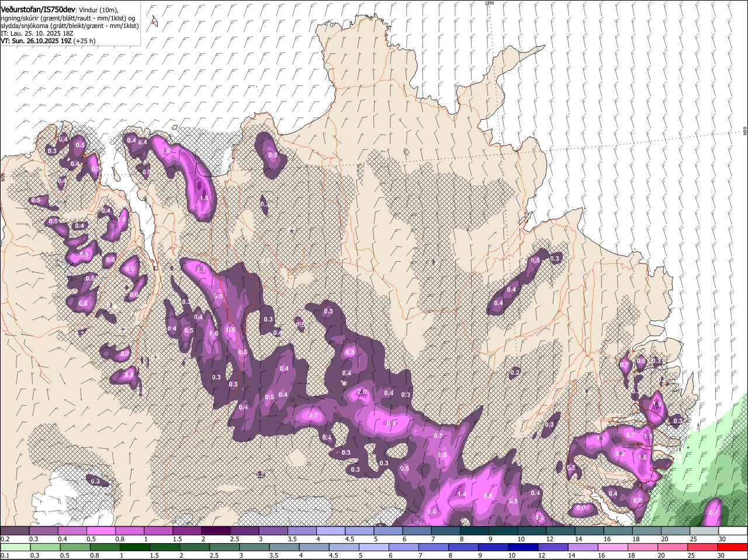
Task: Click the valid time text VT: Sun. 26.10.2025 19Z
Action: click(36, 41)
